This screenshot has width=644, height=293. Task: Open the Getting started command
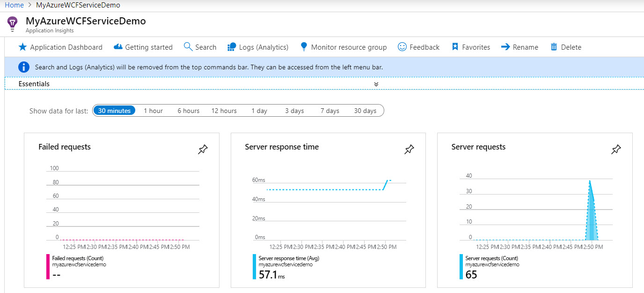pyautogui.click(x=143, y=47)
